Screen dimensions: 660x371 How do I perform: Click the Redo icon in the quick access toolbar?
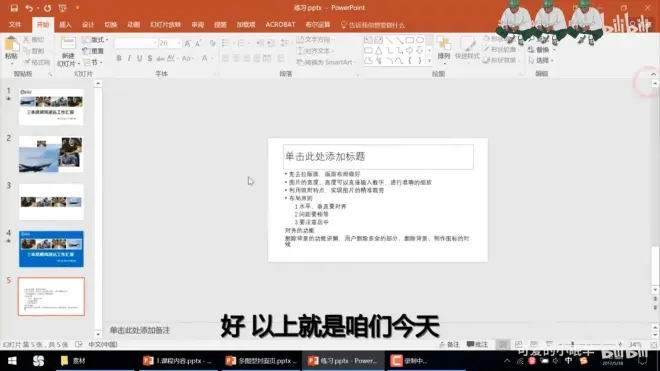48,8
